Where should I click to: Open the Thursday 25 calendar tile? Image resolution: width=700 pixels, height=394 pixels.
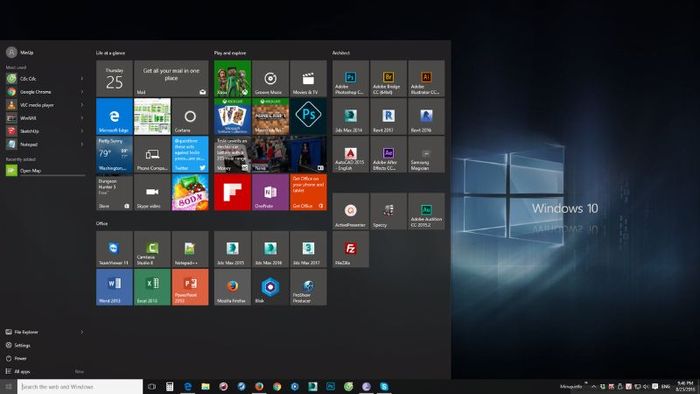click(114, 79)
